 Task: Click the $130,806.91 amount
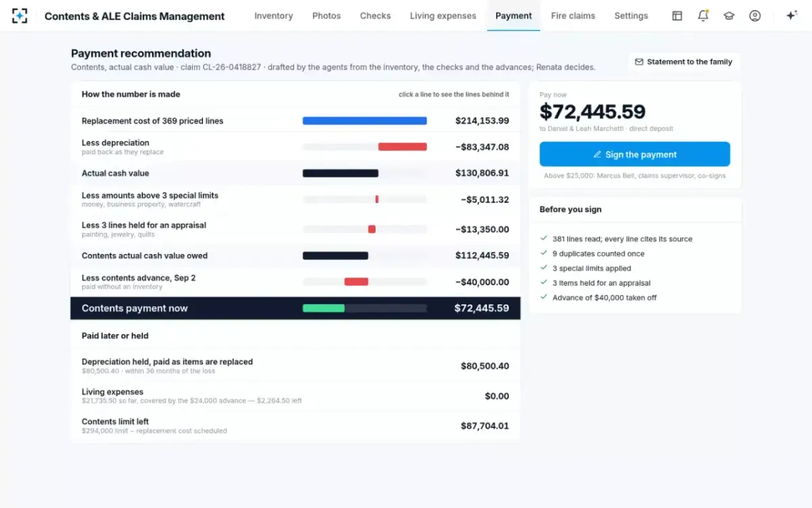(x=482, y=173)
